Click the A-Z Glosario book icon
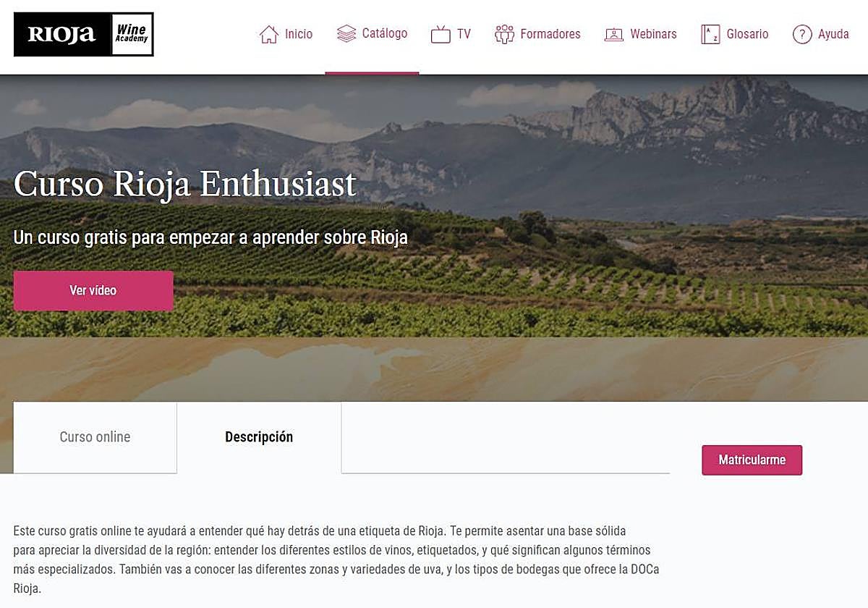The image size is (868, 608). click(x=710, y=34)
